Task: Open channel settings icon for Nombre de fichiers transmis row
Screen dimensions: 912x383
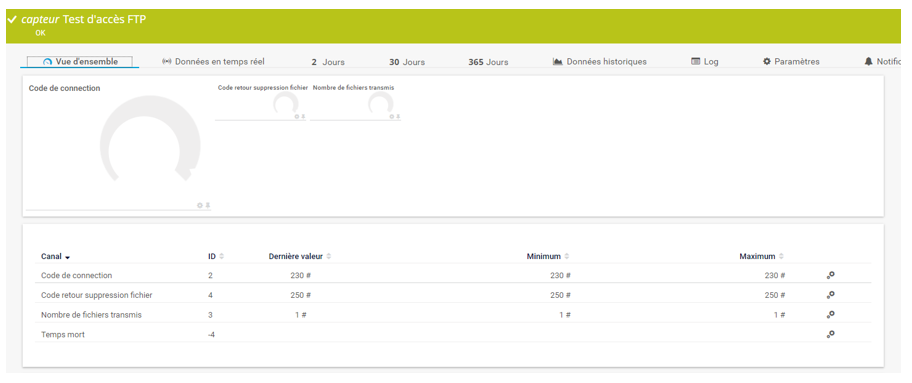Action: click(831, 314)
